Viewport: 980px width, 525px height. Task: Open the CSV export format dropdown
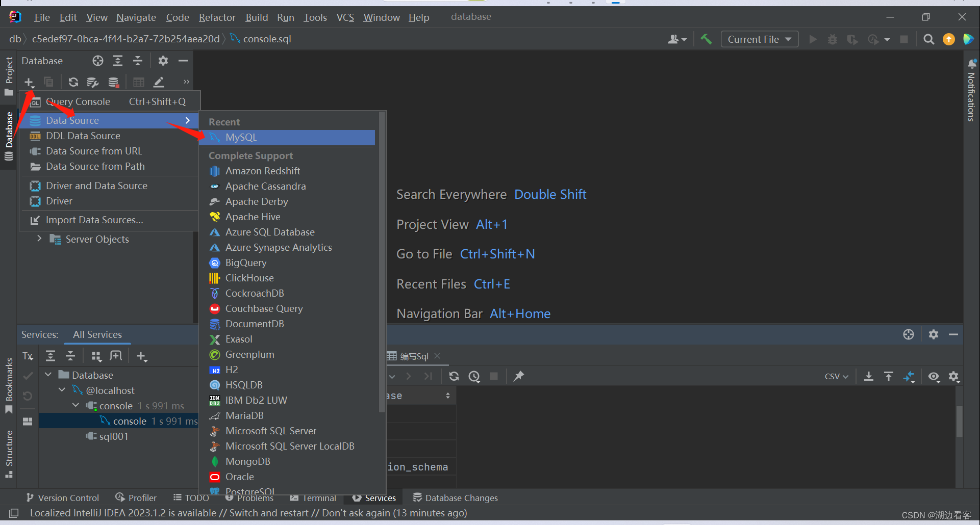(x=837, y=376)
